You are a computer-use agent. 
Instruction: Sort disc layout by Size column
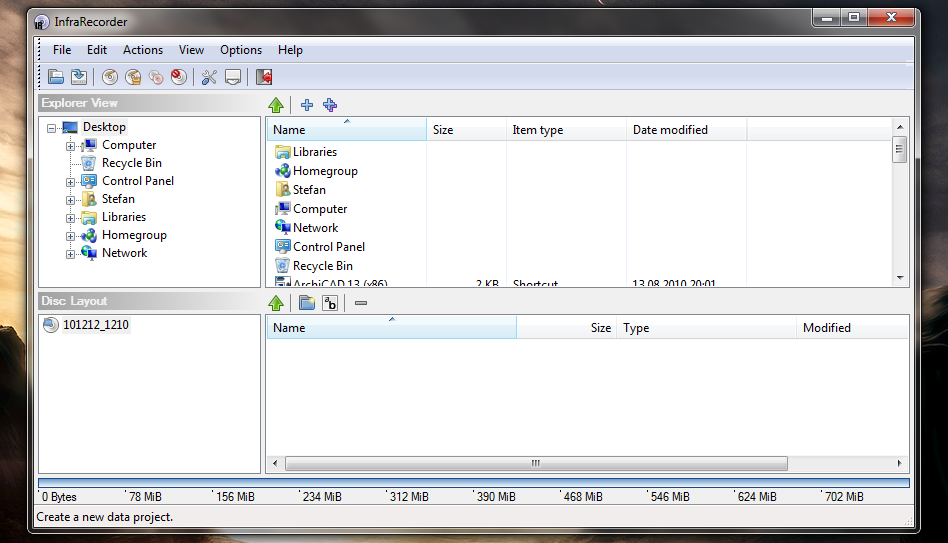(x=567, y=328)
